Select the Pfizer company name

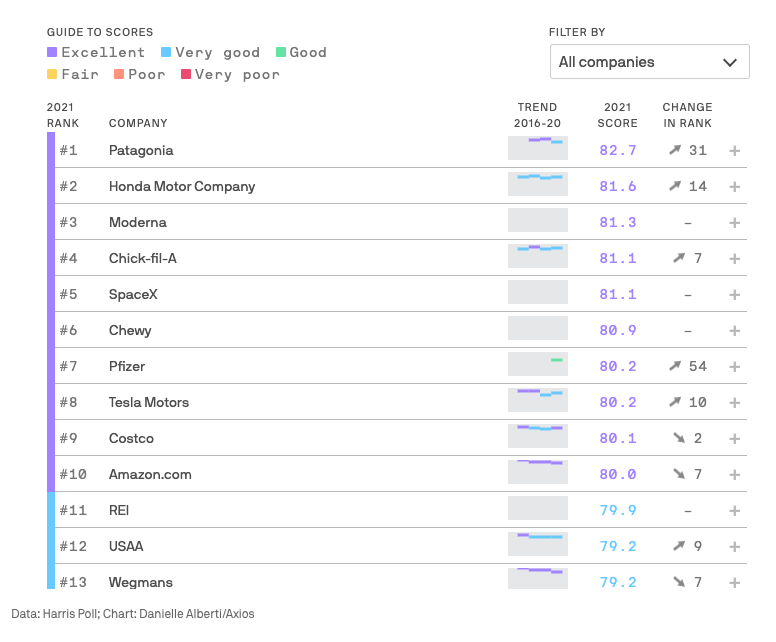point(127,366)
